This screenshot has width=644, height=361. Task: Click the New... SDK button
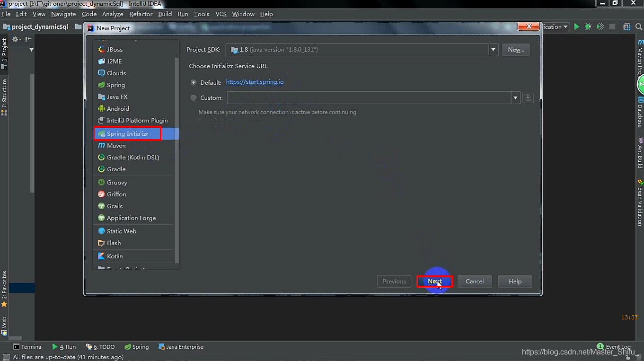click(x=516, y=50)
